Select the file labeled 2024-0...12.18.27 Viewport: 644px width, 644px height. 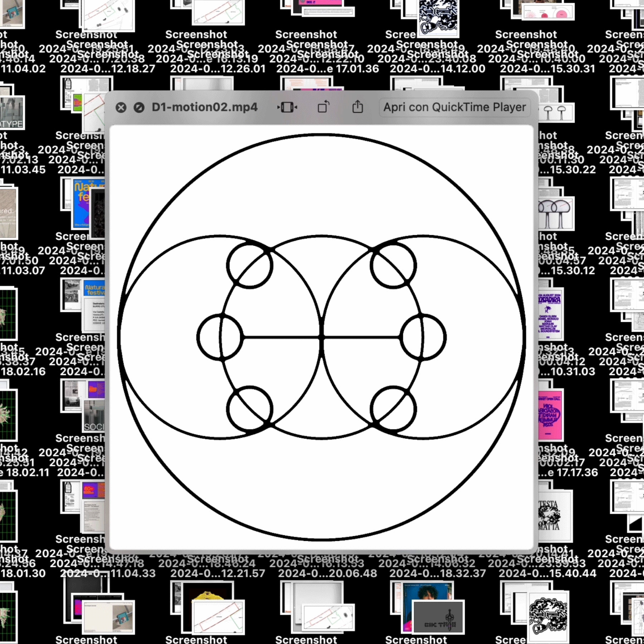pos(108,69)
